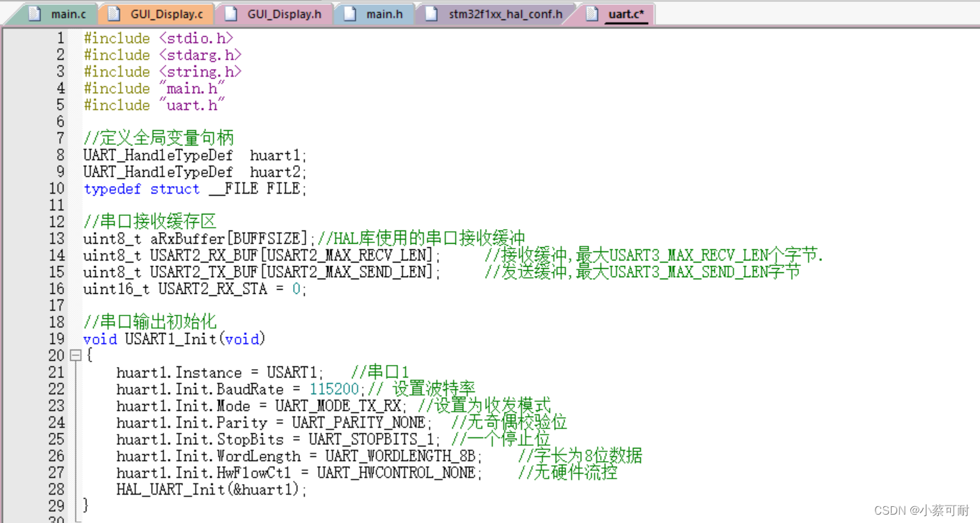The width and height of the screenshot is (980, 523).
Task: Place cursor on '#include <stdio.h>' line
Action: click(x=158, y=38)
